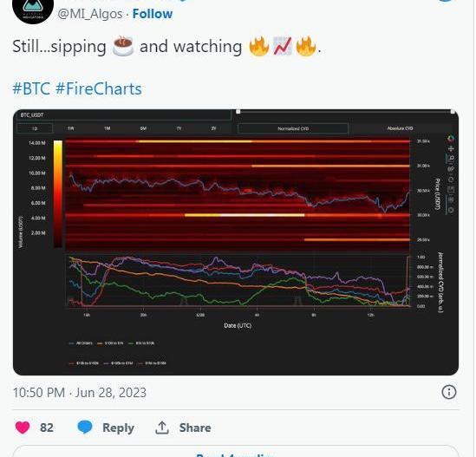Switch to Absolute CVD view
The width and height of the screenshot is (476, 457).
400,128
